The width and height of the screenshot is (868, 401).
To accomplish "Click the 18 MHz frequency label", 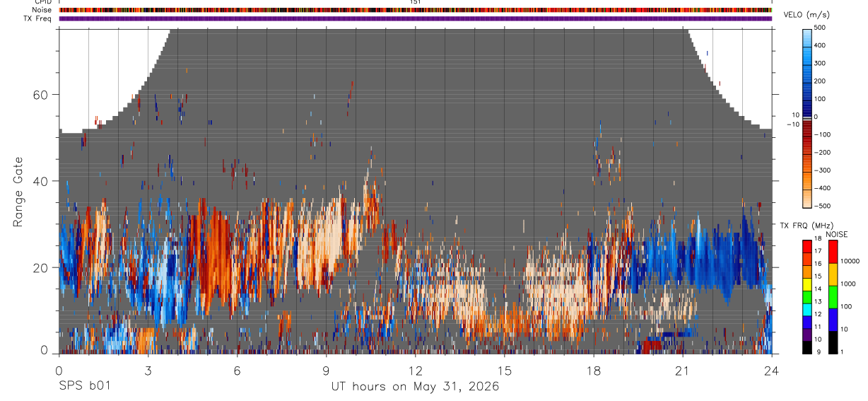I will (x=819, y=239).
